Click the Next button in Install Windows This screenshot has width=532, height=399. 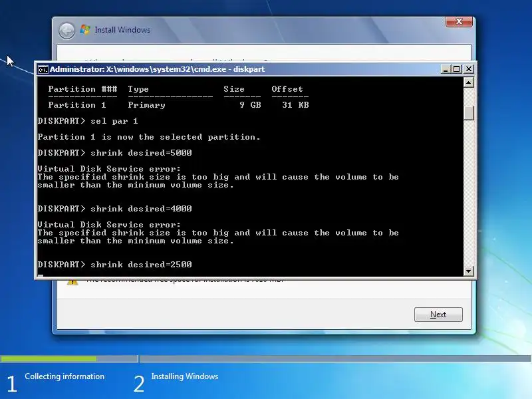click(x=438, y=315)
